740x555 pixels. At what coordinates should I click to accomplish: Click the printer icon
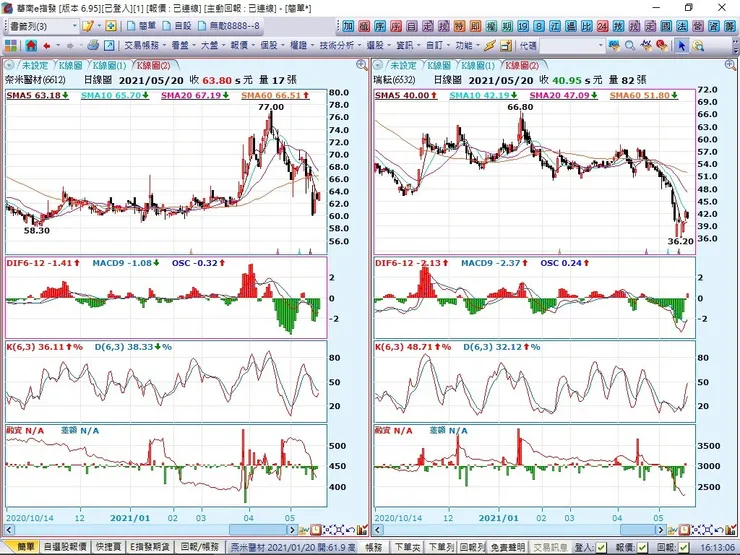(x=93, y=45)
